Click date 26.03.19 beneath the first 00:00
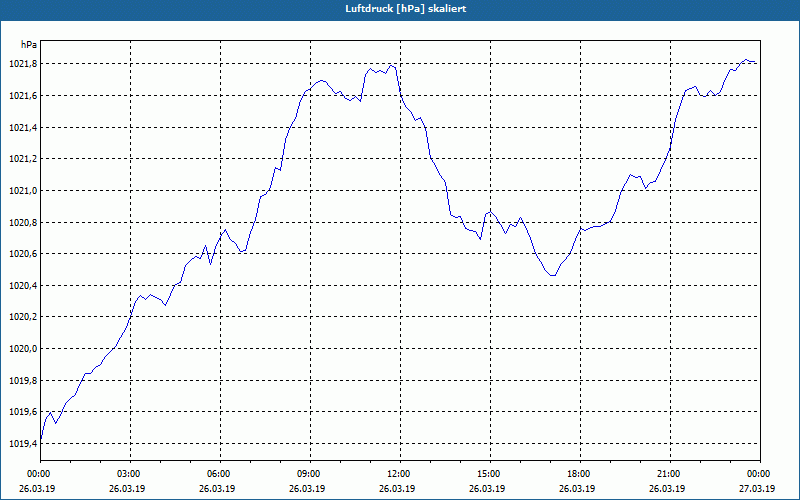The image size is (800, 500). click(x=37, y=489)
